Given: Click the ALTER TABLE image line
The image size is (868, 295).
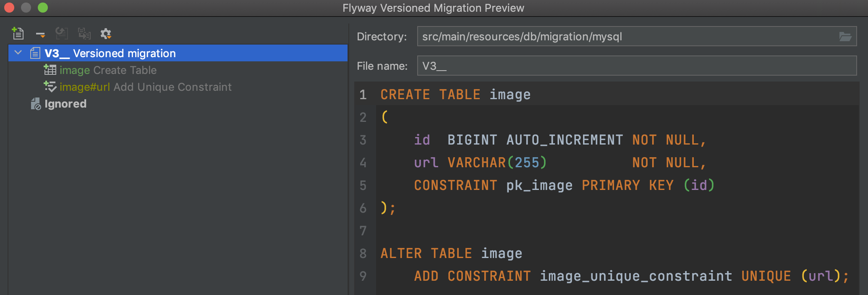Looking at the screenshot, I should 451,253.
